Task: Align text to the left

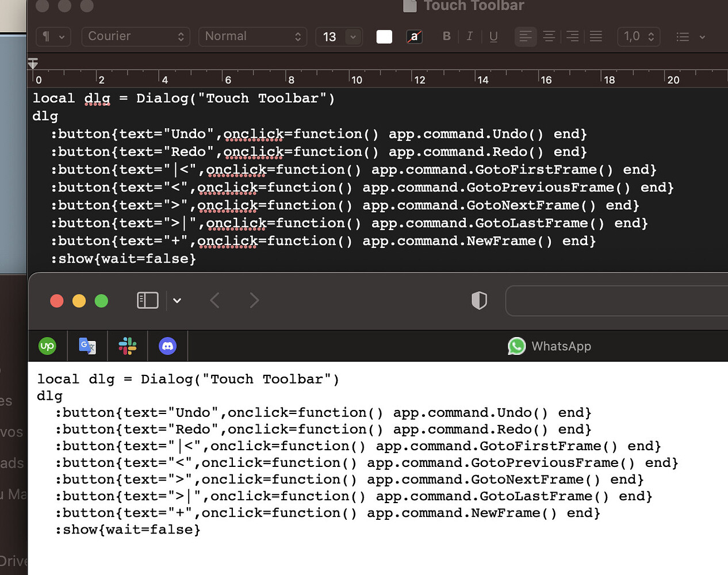Action: (x=525, y=36)
